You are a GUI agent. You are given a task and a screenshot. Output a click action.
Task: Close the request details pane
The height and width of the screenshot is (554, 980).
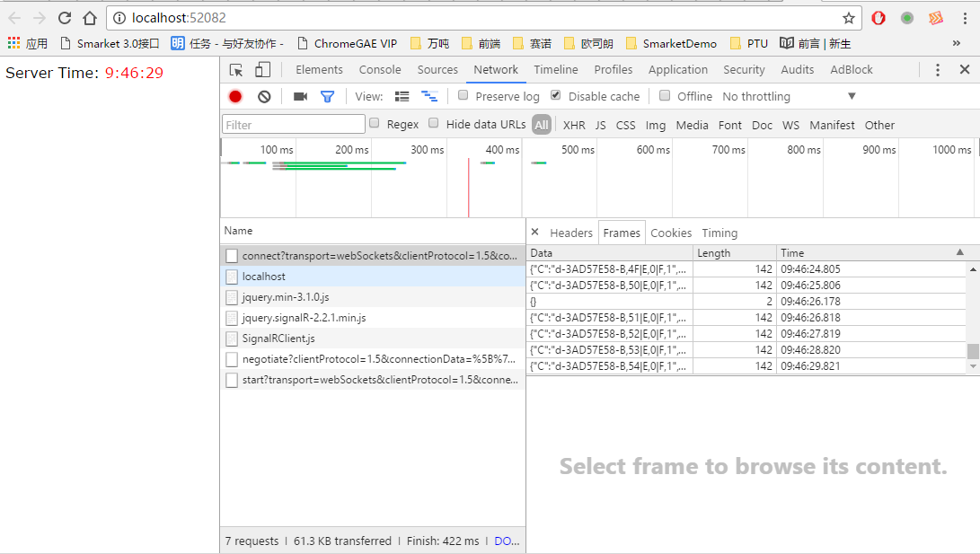[535, 233]
